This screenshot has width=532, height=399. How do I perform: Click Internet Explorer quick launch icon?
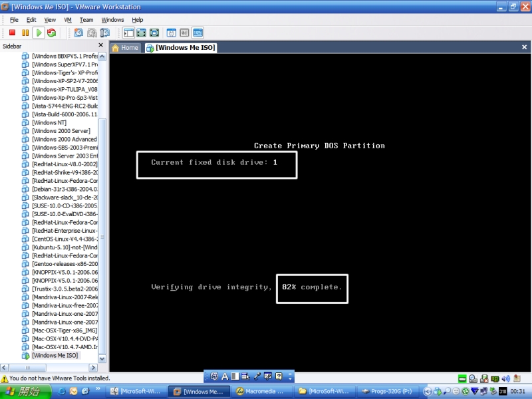coord(62,392)
